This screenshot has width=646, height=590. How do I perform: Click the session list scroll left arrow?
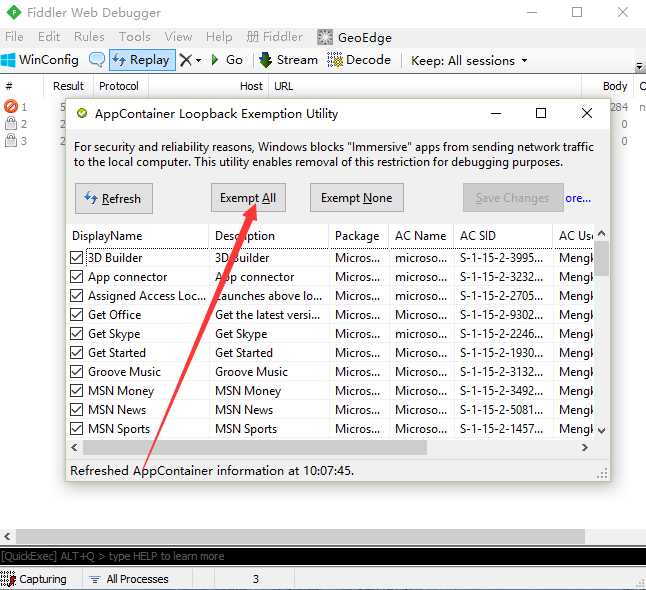tap(7, 536)
